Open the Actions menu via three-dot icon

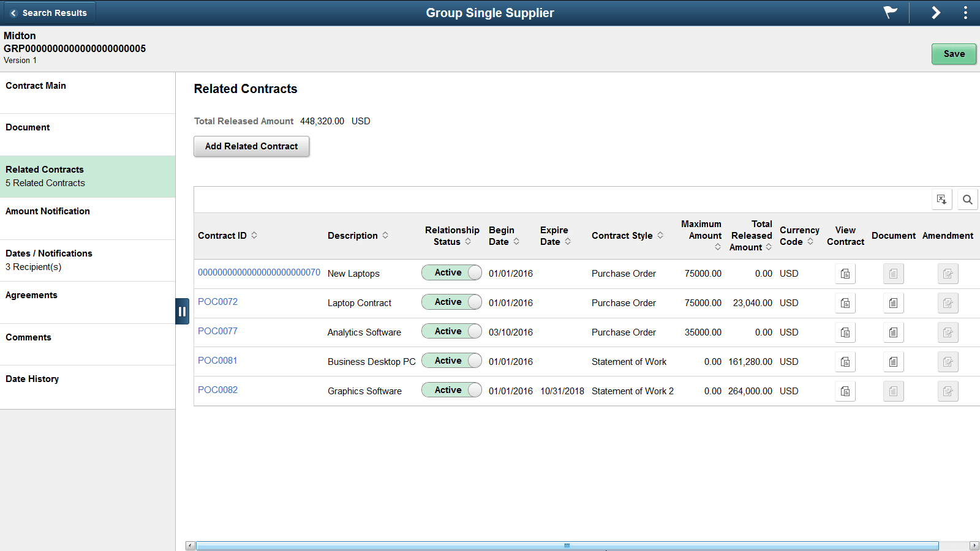(x=965, y=12)
